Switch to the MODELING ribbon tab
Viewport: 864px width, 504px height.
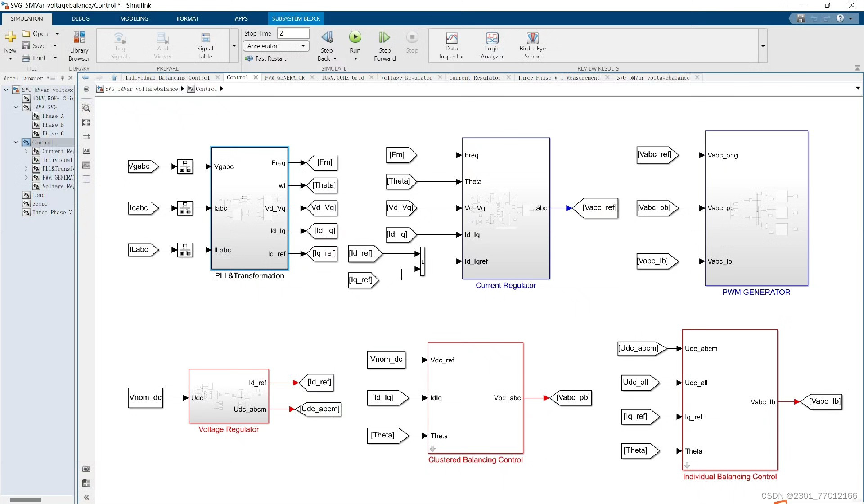134,18
